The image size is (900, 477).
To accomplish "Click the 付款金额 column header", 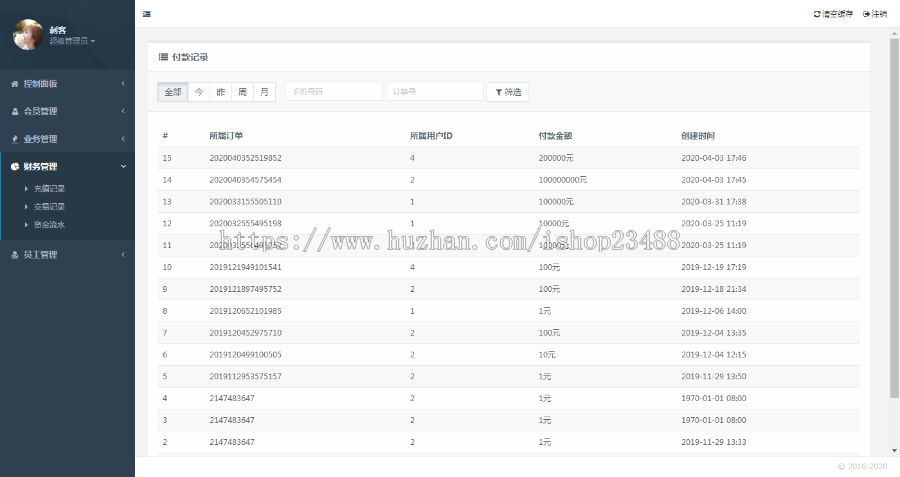I will point(555,136).
